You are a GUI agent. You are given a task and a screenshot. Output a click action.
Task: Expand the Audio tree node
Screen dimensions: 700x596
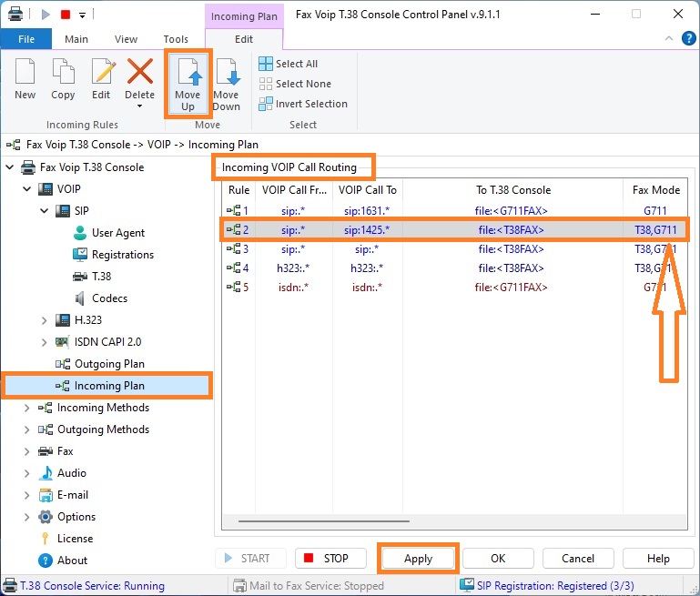click(26, 473)
